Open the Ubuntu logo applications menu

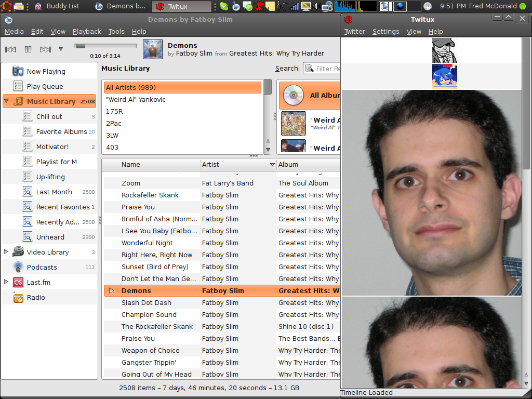pyautogui.click(x=6, y=6)
